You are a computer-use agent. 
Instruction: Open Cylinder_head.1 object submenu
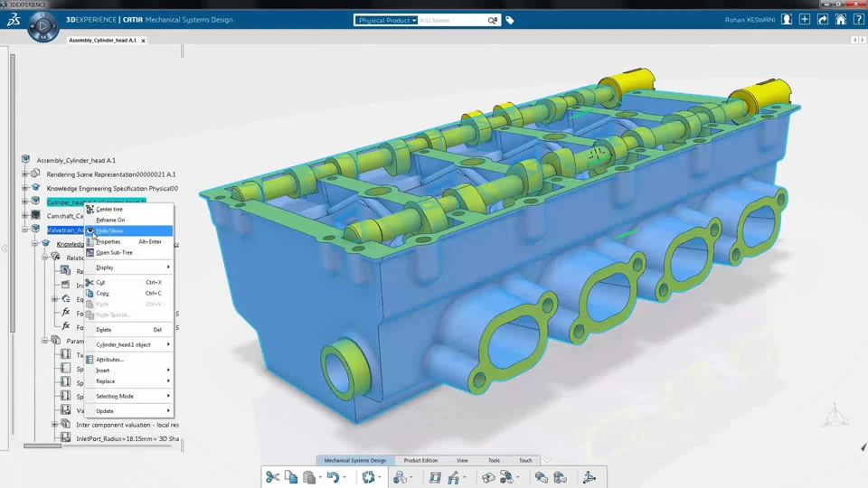click(x=129, y=344)
